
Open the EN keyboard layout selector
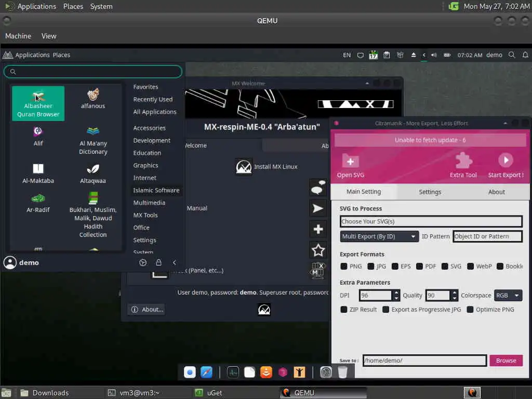(x=347, y=55)
